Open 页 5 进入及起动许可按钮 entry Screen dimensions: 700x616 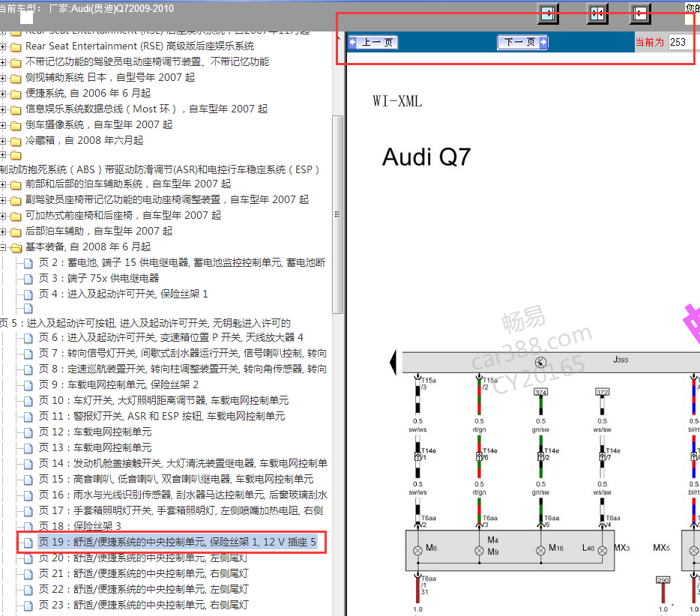145,323
